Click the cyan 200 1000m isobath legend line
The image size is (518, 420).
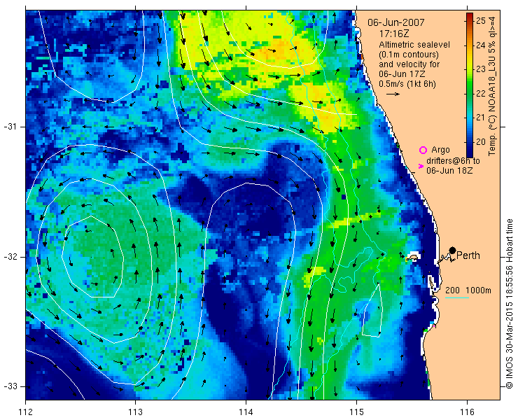tap(457, 298)
